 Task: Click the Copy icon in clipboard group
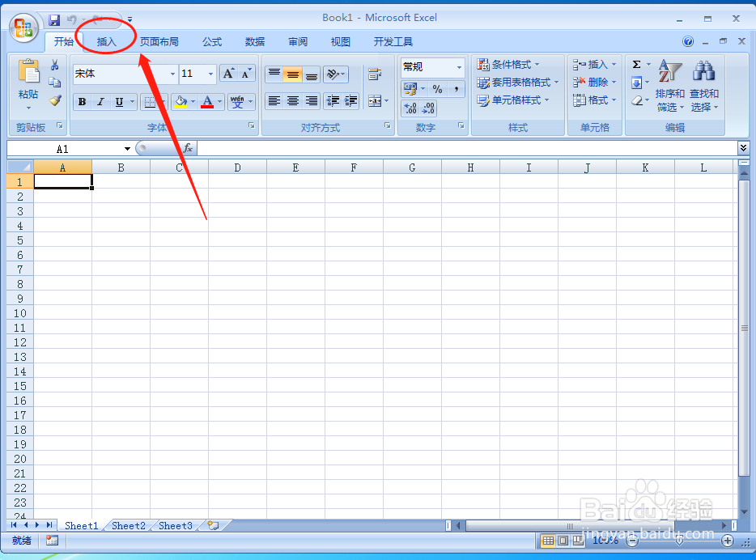tap(54, 83)
